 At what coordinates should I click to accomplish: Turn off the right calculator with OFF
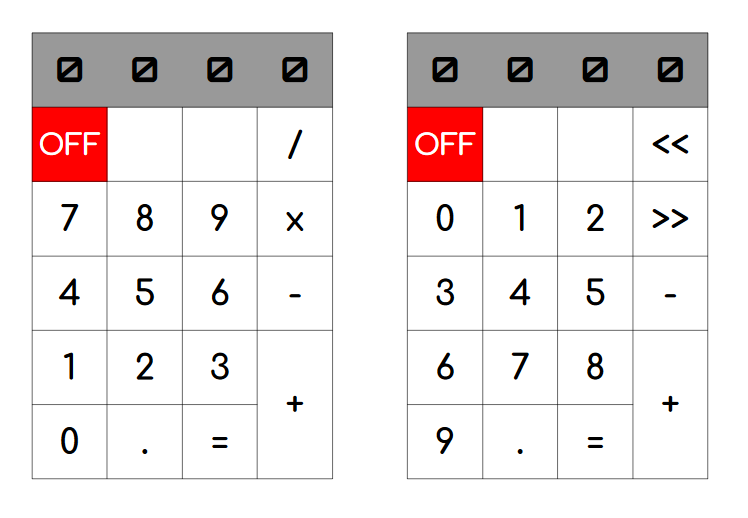tap(445, 145)
